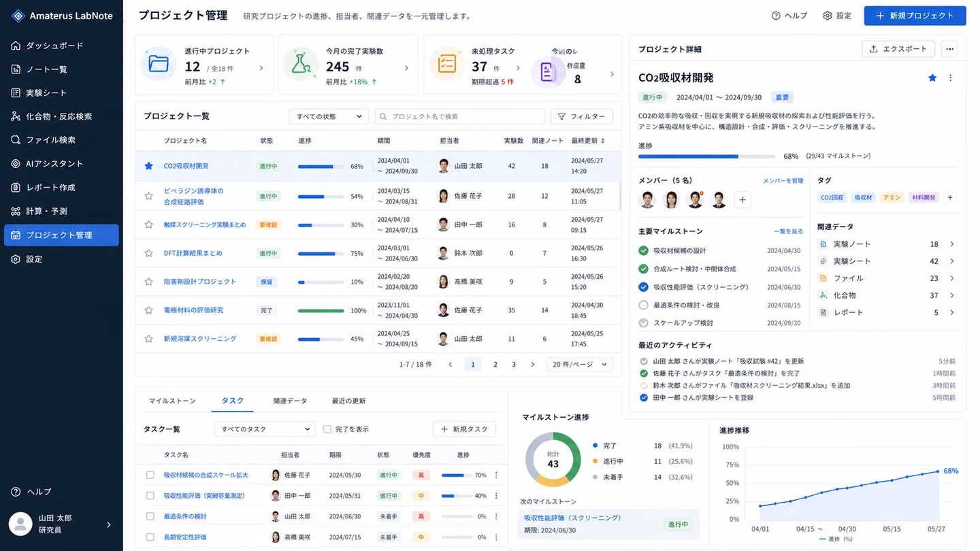Click the 一覧を見る milestone link
The height and width of the screenshot is (551, 980).
point(788,231)
